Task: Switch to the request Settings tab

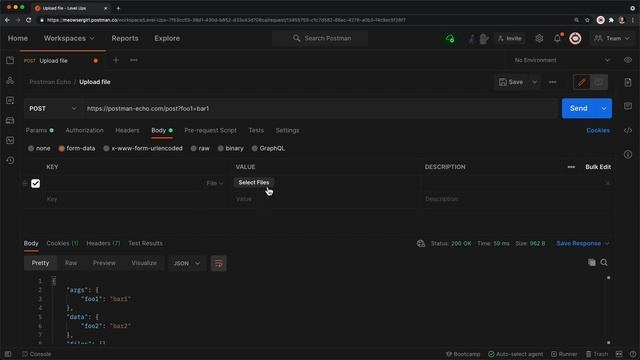Action: [x=287, y=131]
